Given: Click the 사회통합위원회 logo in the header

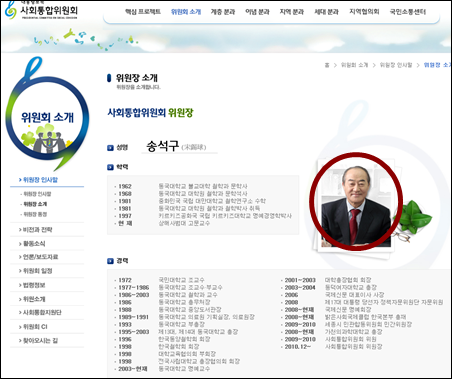Looking at the screenshot, I should [42, 10].
